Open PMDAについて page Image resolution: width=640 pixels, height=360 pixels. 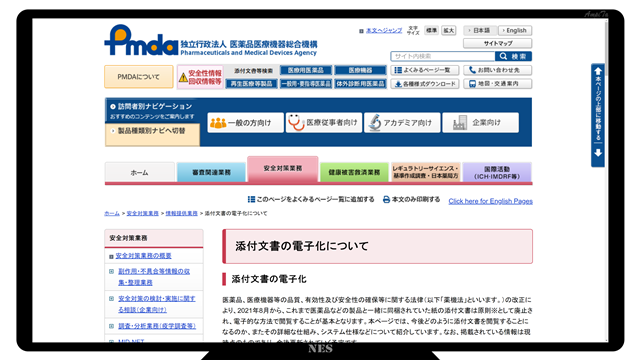139,77
